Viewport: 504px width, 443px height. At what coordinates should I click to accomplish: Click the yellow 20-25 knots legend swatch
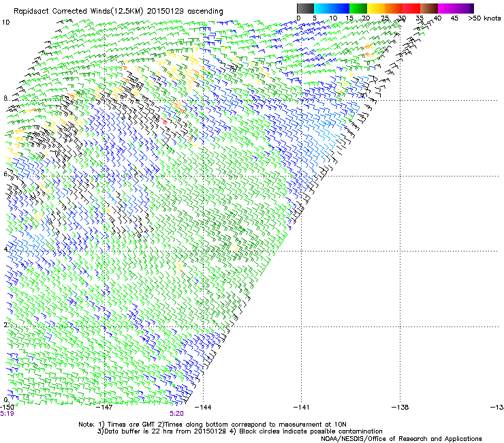pyautogui.click(x=376, y=8)
